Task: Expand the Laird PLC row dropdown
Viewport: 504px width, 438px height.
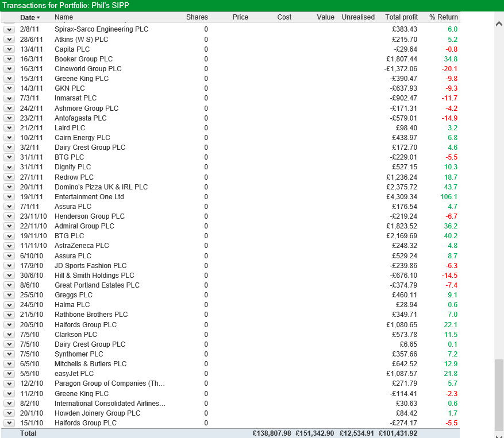Action: 9,128
